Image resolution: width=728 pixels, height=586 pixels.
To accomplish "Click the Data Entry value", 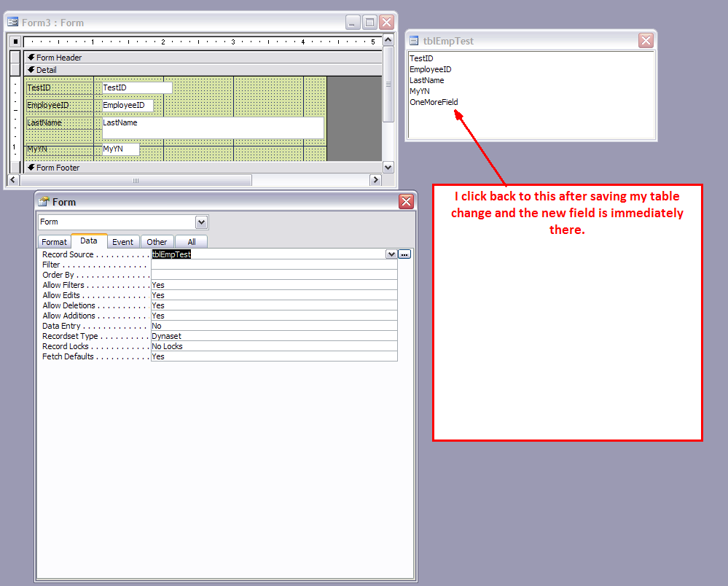I will point(274,326).
